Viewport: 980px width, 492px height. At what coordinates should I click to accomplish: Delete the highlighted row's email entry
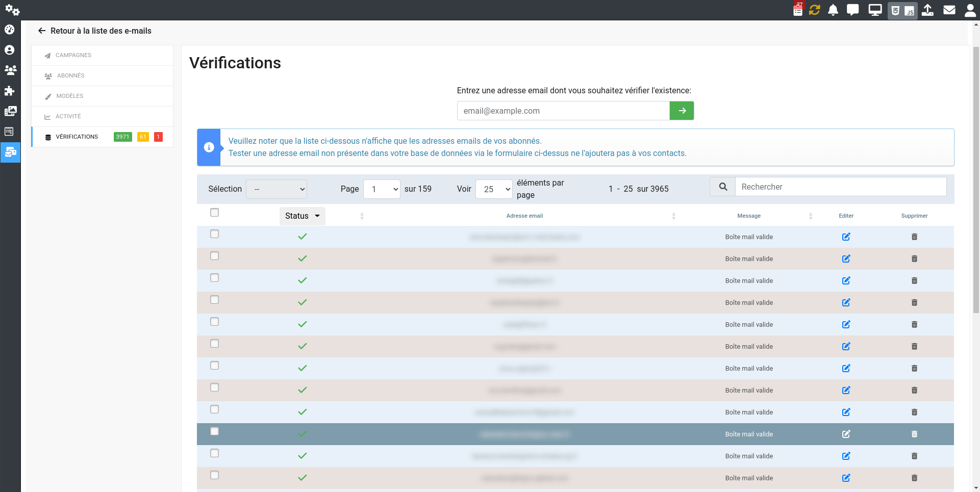coord(914,434)
